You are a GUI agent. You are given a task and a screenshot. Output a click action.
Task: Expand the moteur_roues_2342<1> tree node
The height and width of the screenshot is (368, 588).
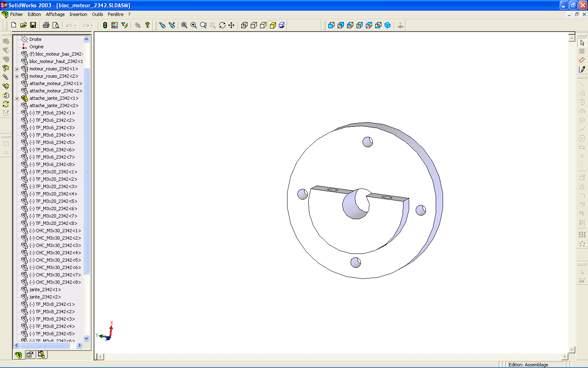(17, 69)
